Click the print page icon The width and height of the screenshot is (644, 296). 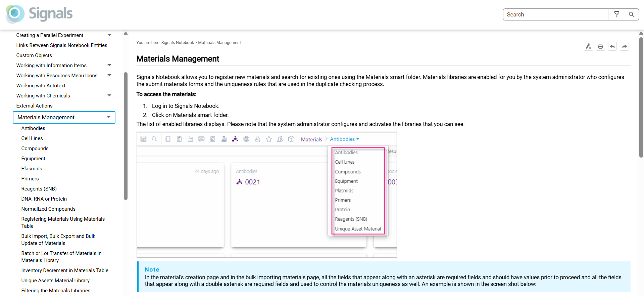(600, 46)
